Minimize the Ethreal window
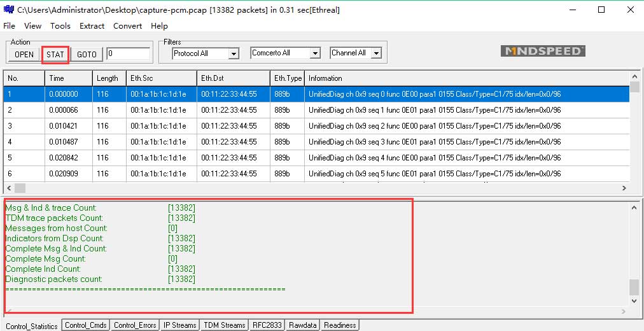The height and width of the screenshot is (331, 644). point(571,10)
